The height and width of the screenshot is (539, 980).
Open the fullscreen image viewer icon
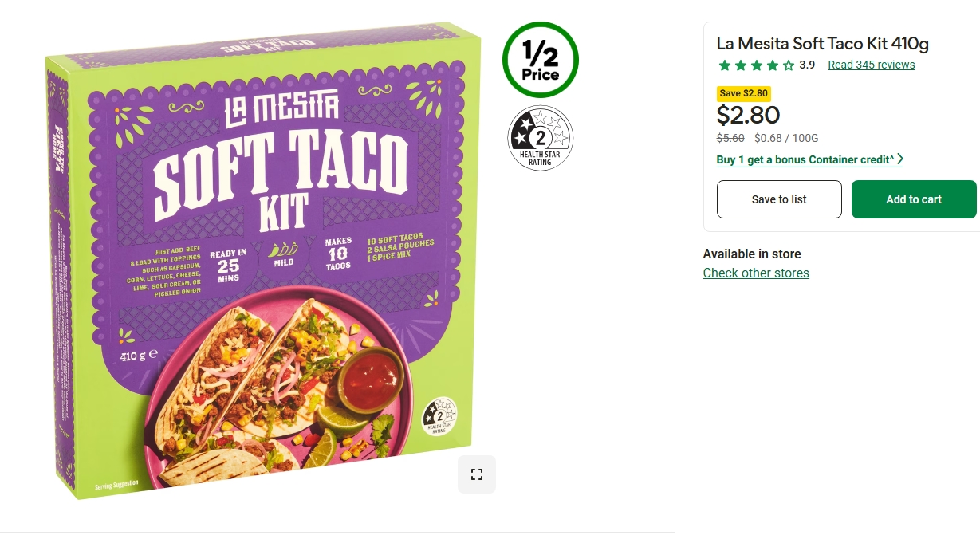pos(477,474)
